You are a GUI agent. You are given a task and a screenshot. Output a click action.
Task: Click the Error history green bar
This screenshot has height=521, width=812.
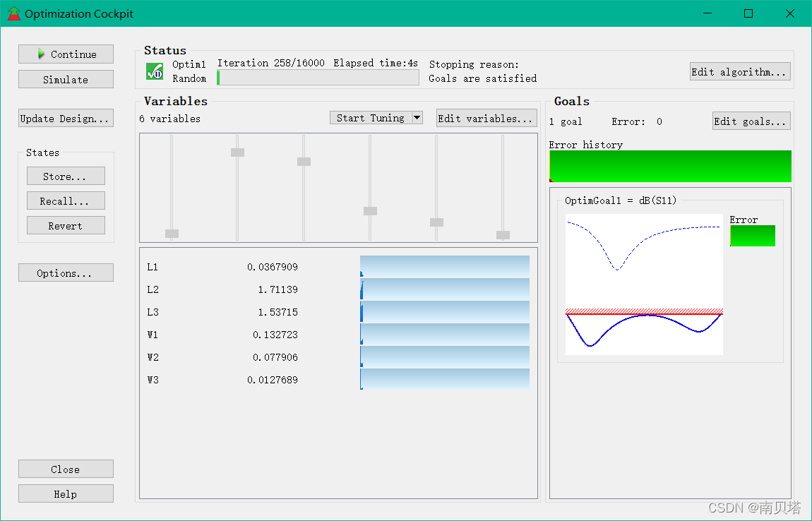pyautogui.click(x=670, y=166)
